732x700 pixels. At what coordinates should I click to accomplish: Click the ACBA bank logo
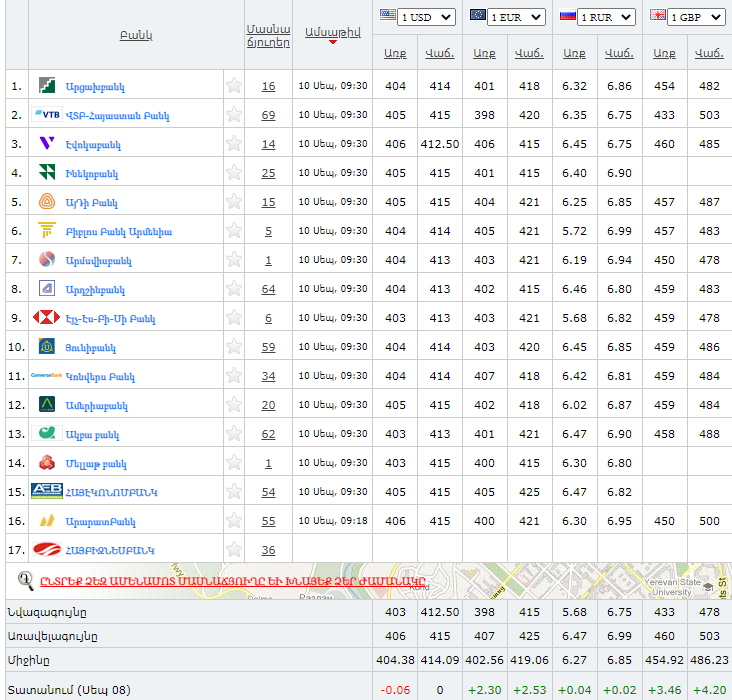coord(47,433)
